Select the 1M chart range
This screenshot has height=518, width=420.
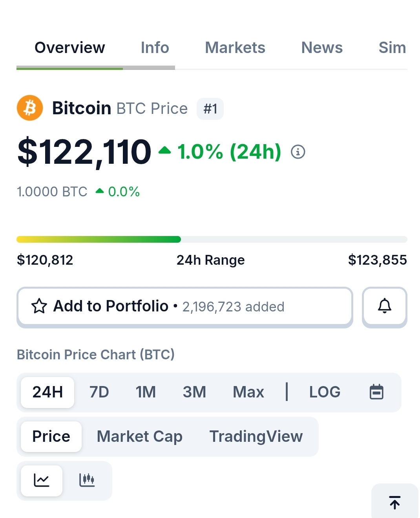pos(146,392)
